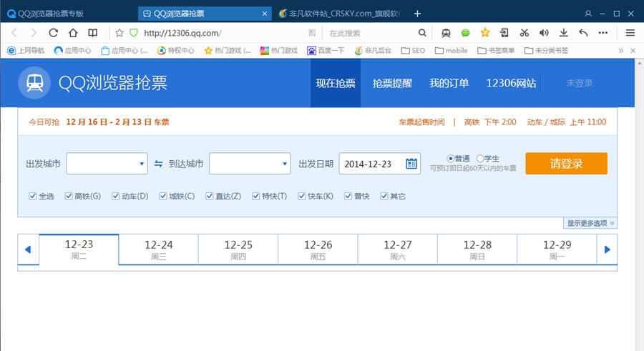Screen dimensions: 644x351
Task: Open the calendar date picker icon
Action: [411, 164]
